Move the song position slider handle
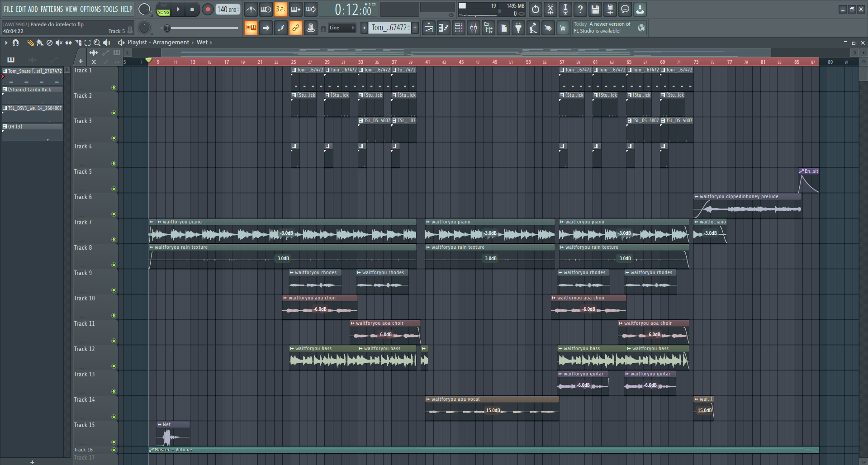The height and width of the screenshot is (465, 868). point(167,28)
